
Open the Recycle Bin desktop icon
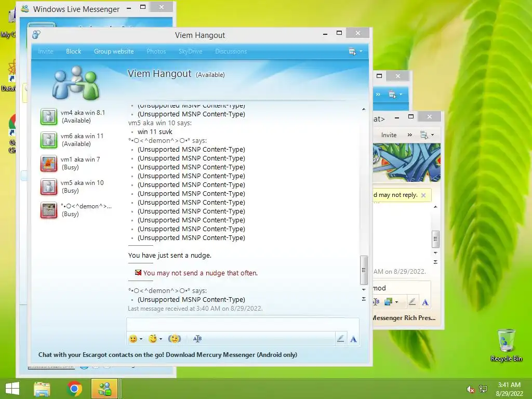tap(506, 345)
